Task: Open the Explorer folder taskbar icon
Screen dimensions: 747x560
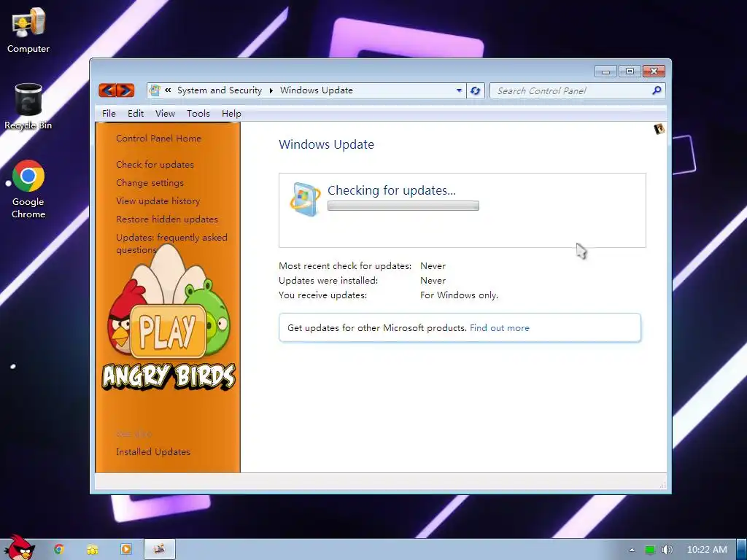Action: pyautogui.click(x=93, y=550)
